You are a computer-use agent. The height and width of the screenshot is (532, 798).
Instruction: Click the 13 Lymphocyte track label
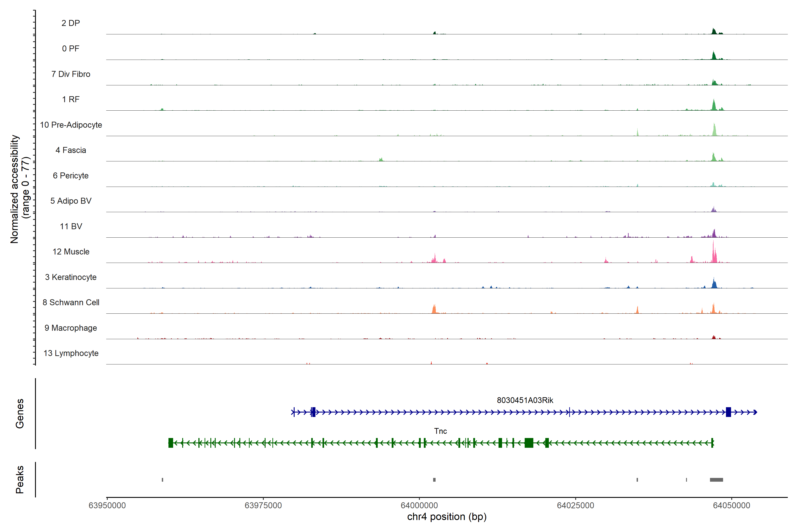pos(71,353)
